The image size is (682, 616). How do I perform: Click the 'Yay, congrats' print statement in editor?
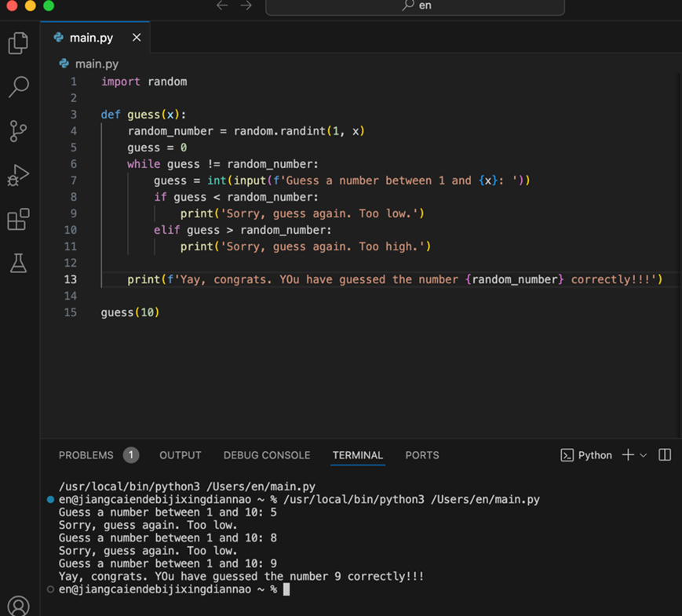coord(395,279)
